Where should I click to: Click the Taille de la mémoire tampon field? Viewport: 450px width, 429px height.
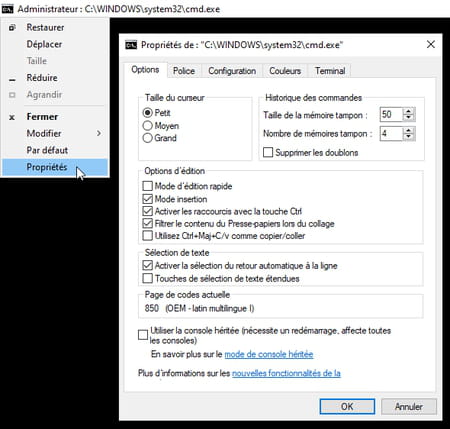391,114
